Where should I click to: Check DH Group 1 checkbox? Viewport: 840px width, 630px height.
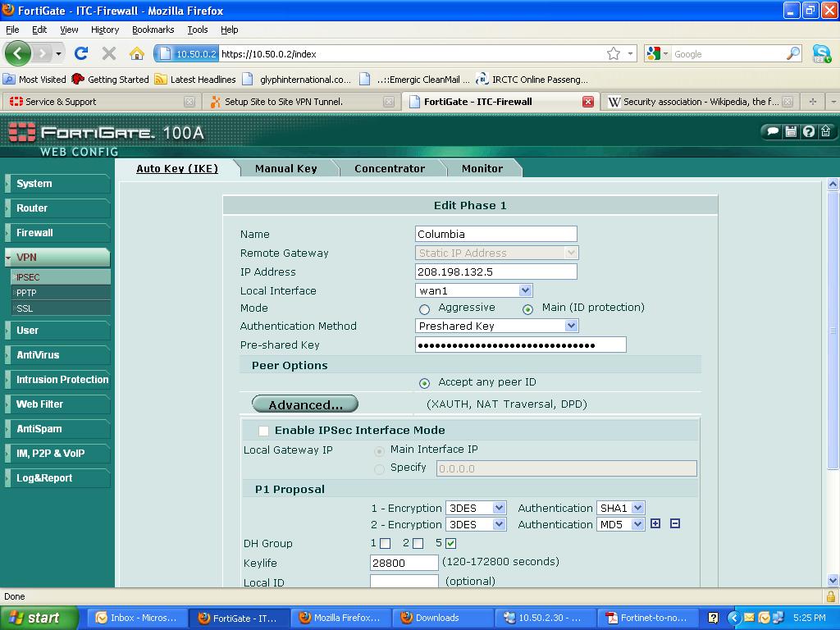pos(385,543)
